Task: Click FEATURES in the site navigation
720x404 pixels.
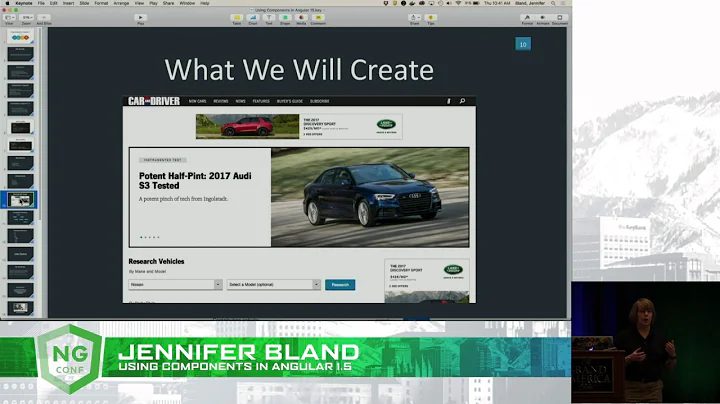Action: pos(261,101)
